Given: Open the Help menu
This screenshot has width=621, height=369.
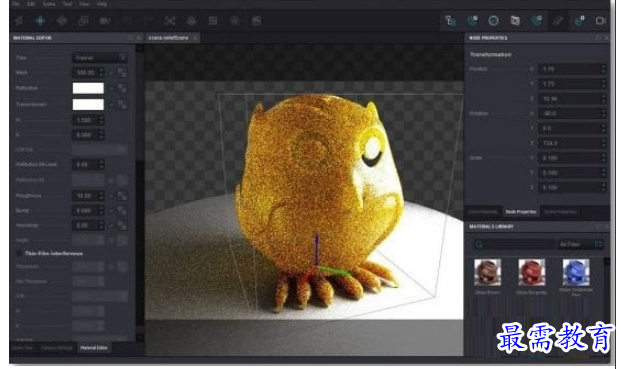Looking at the screenshot, I should [x=102, y=4].
